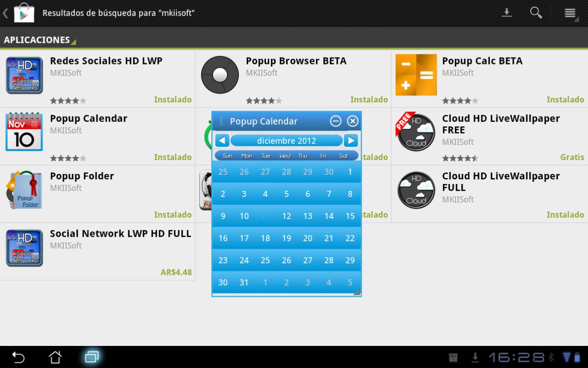
Task: Open the recent apps button
Action: [92, 357]
